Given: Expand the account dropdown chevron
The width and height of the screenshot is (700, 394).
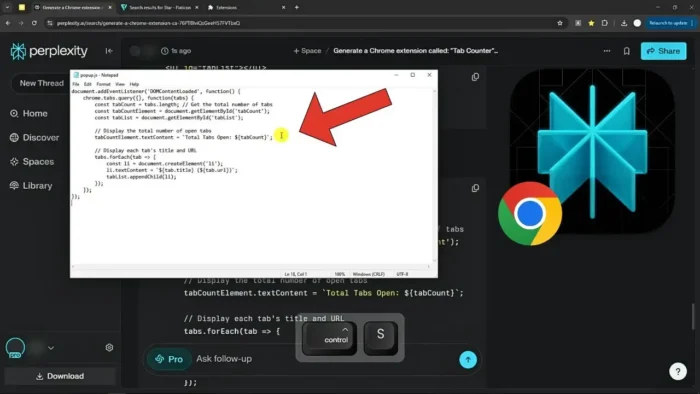Looking at the screenshot, I should (51, 348).
